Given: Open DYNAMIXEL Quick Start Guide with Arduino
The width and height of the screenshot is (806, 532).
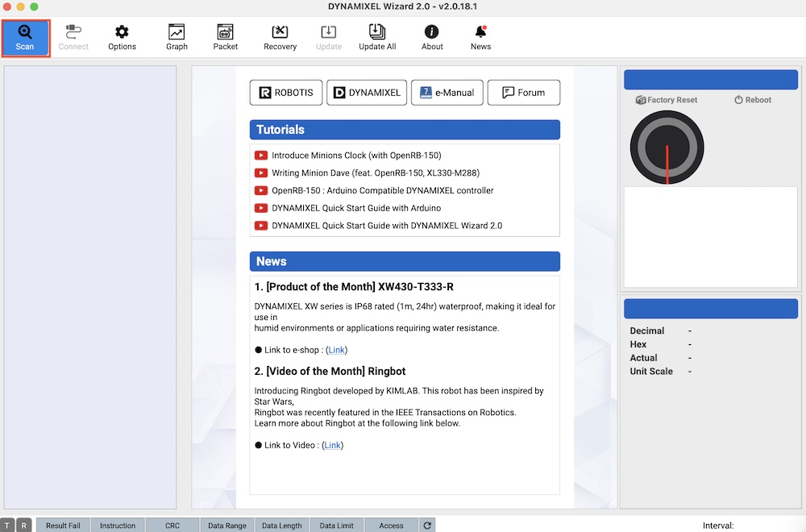Looking at the screenshot, I should coord(355,208).
